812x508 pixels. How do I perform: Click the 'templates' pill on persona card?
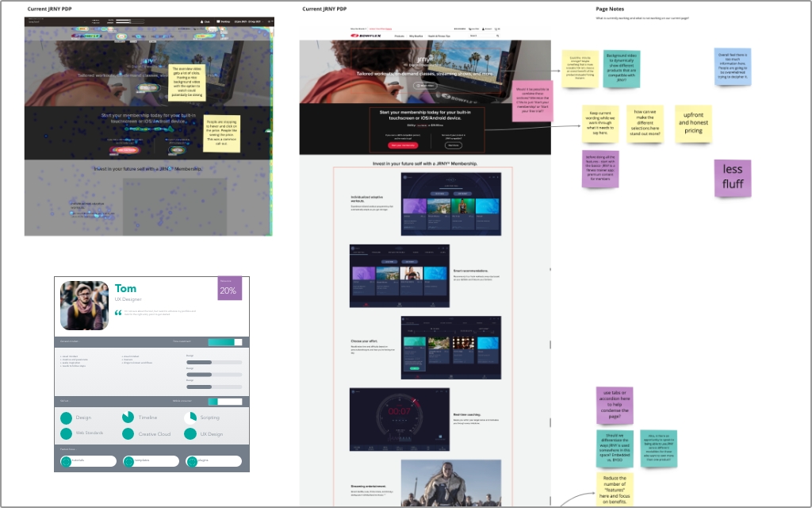click(x=151, y=461)
